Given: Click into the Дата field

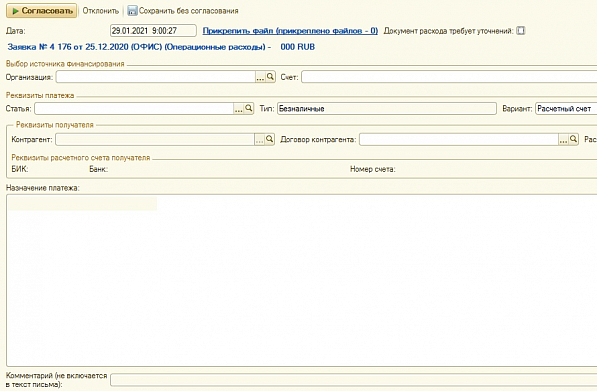Looking at the screenshot, I should pos(153,31).
